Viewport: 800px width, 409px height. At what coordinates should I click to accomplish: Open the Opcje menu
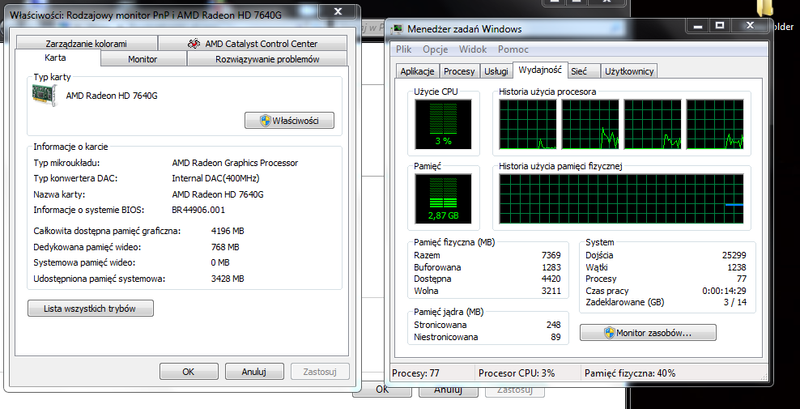tap(435, 49)
